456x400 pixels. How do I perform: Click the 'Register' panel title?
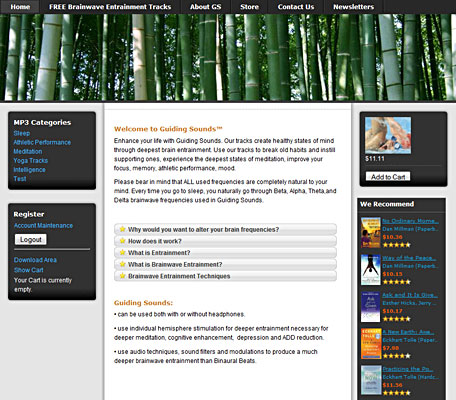(29, 214)
